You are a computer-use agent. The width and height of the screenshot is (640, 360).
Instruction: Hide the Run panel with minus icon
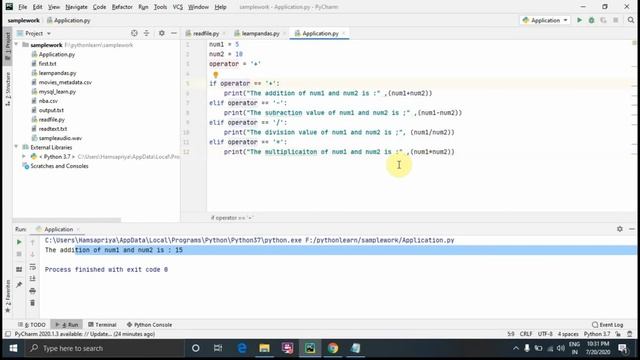coord(632,229)
